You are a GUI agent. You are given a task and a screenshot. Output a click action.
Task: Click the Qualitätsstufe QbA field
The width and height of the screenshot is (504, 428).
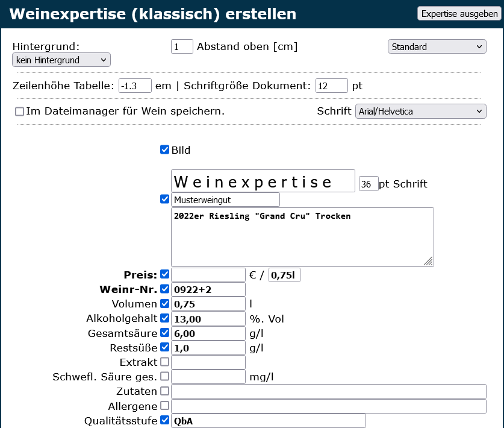(x=269, y=421)
